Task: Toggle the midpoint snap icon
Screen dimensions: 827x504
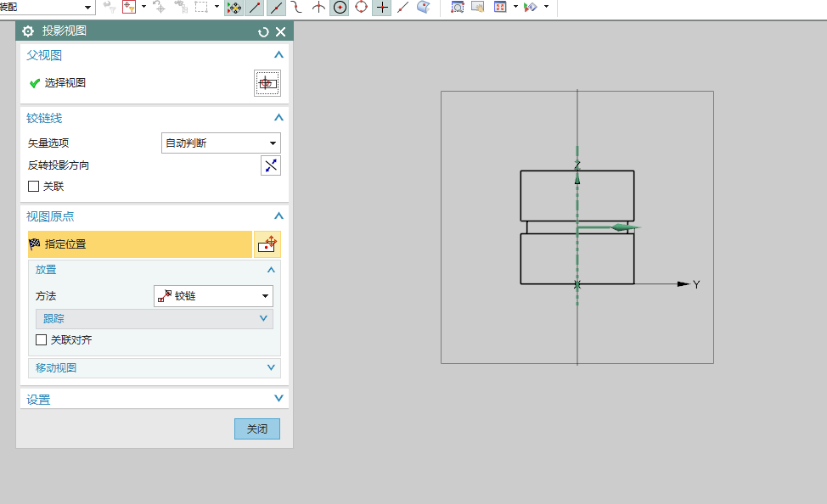Action: [x=276, y=8]
